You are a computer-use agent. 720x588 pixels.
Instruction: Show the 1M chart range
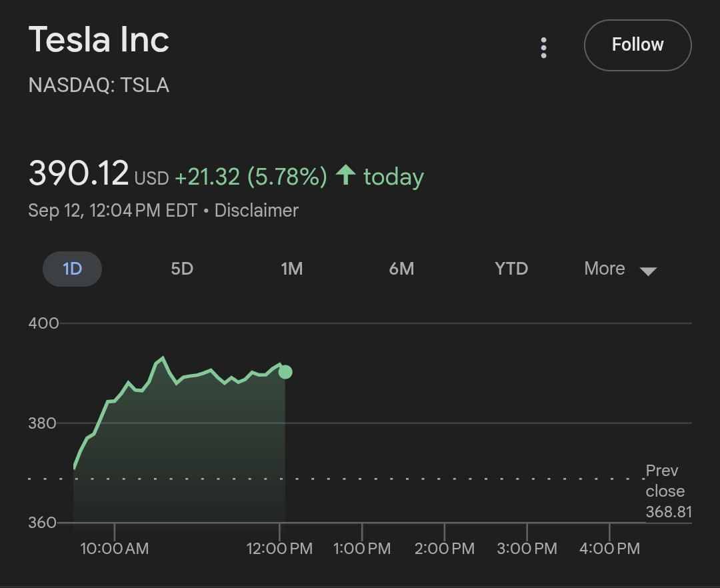[x=292, y=269]
